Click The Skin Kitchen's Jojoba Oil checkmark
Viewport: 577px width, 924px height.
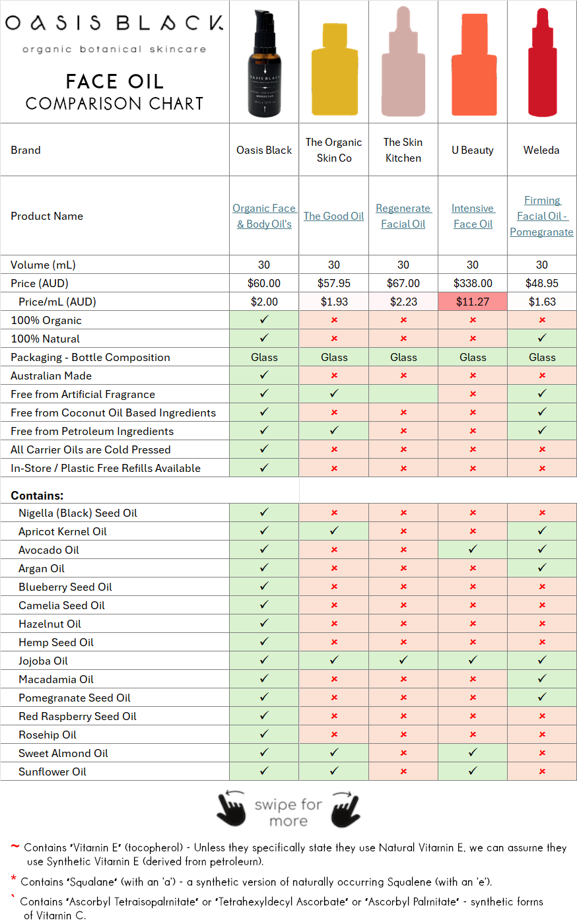click(403, 660)
